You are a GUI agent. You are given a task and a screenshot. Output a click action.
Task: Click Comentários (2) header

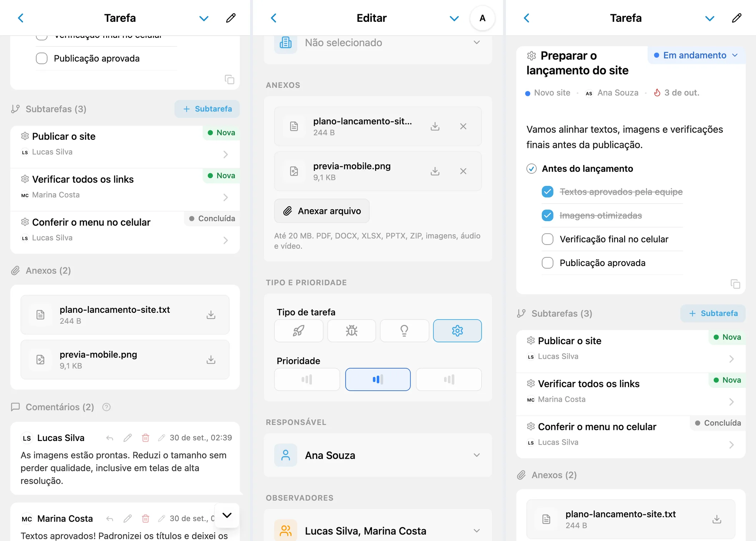53,407
